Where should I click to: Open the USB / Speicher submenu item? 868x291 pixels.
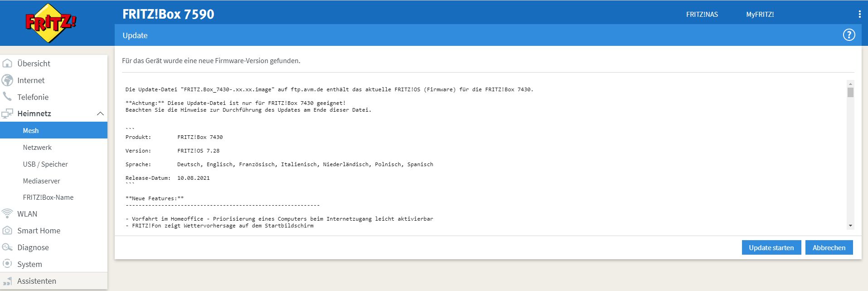pos(45,164)
